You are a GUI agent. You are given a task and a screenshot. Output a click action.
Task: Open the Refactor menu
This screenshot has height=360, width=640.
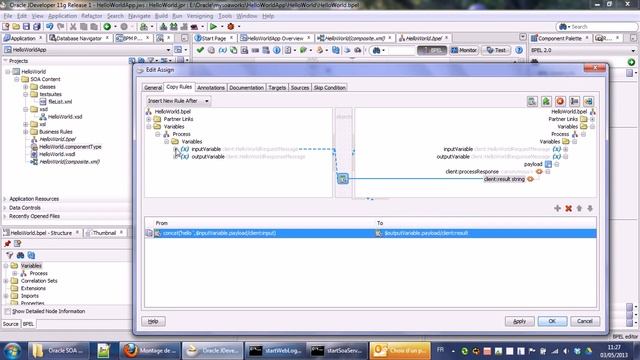(91, 16)
